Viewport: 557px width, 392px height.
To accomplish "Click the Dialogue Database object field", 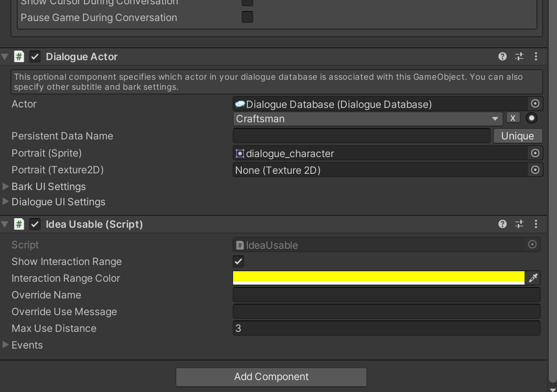I will coord(380,104).
